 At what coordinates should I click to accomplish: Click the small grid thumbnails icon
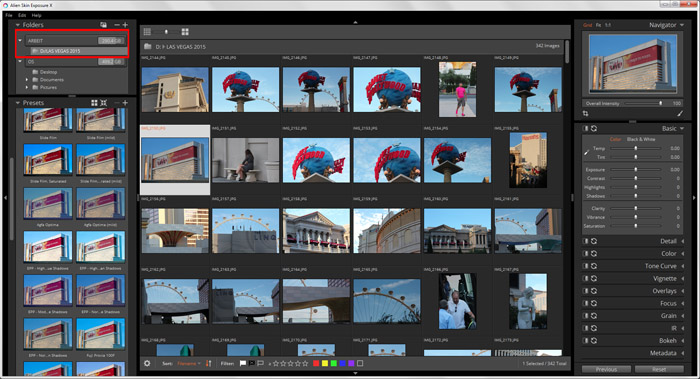click(147, 32)
